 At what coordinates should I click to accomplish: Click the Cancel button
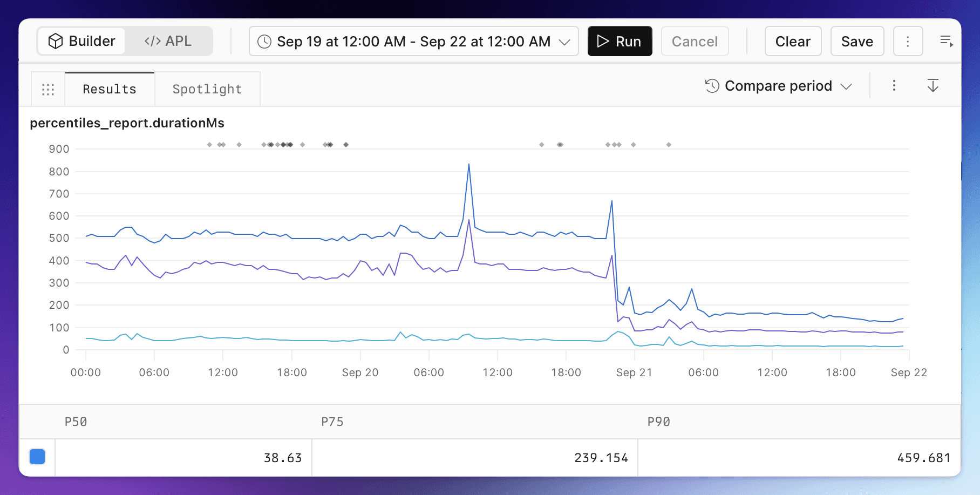(695, 41)
